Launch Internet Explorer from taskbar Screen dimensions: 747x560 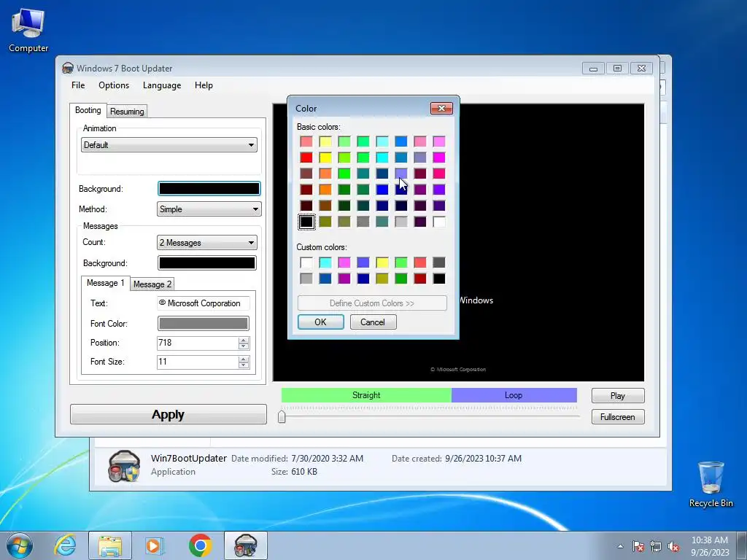pyautogui.click(x=65, y=545)
